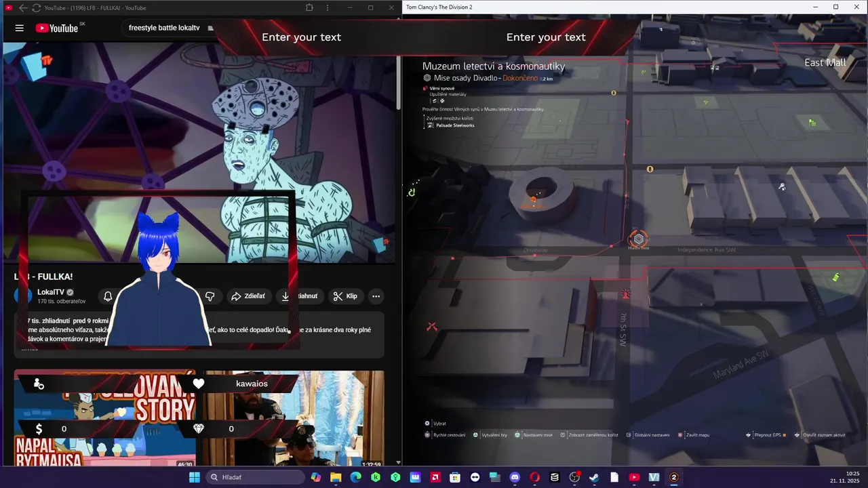
Task: Open Steam from the taskbar
Action: tap(594, 477)
